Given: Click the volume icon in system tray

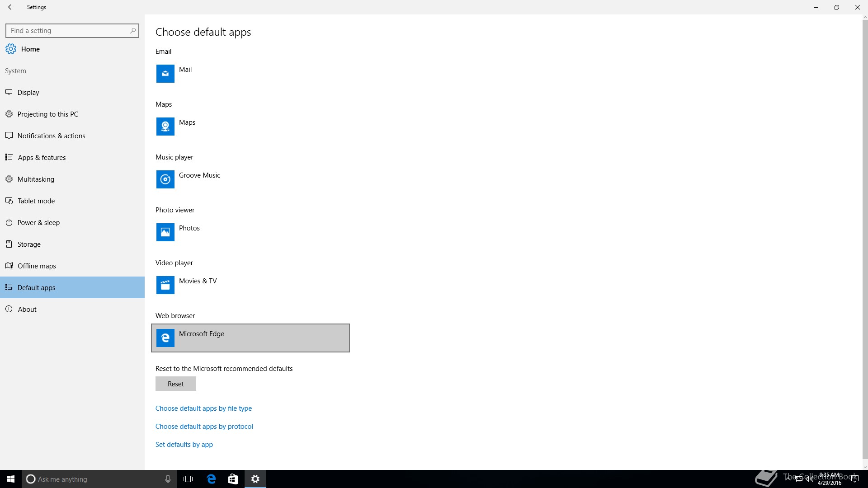Looking at the screenshot, I should 809,479.
